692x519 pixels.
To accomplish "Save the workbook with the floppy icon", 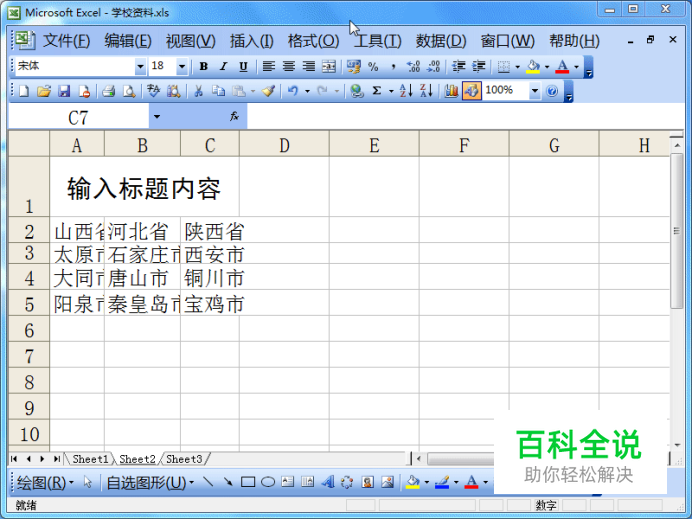I will point(64,91).
